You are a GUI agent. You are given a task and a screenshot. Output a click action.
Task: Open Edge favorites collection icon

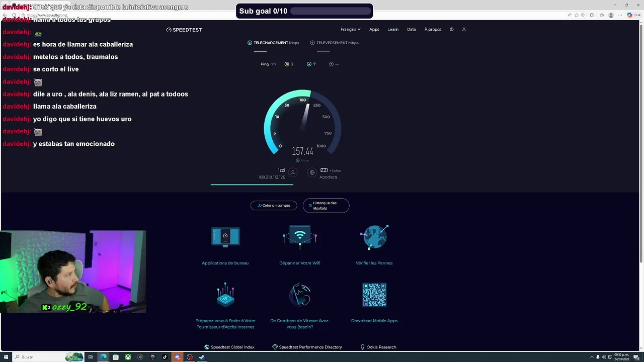click(x=602, y=15)
